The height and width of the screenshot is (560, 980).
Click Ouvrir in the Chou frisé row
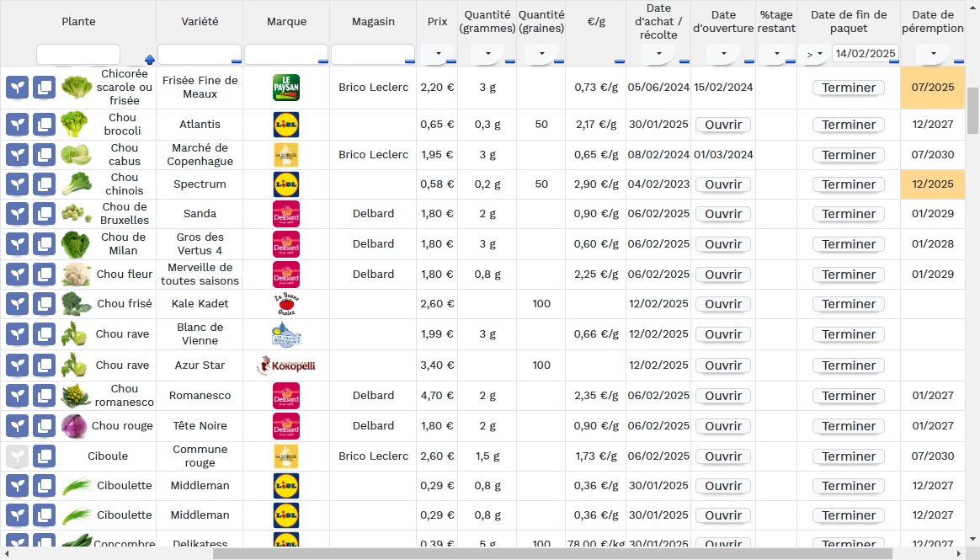click(x=723, y=304)
